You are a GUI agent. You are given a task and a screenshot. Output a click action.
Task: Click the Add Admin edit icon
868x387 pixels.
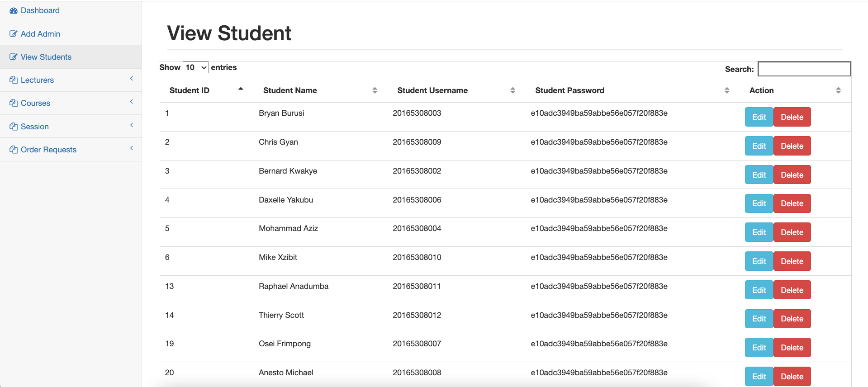click(x=14, y=34)
